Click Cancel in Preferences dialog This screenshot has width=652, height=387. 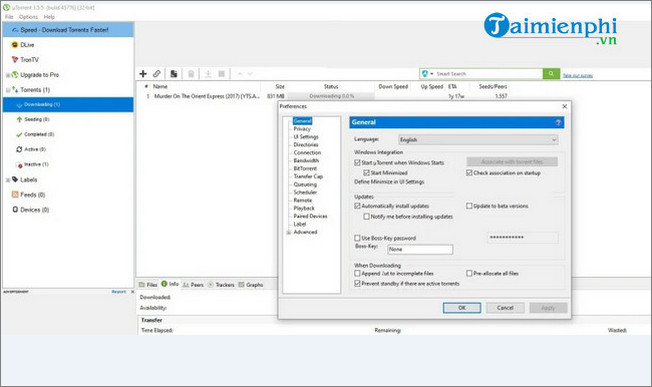(x=505, y=308)
